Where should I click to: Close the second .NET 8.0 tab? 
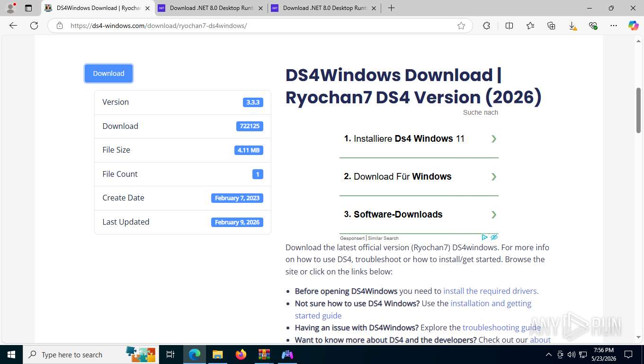[x=260, y=8]
